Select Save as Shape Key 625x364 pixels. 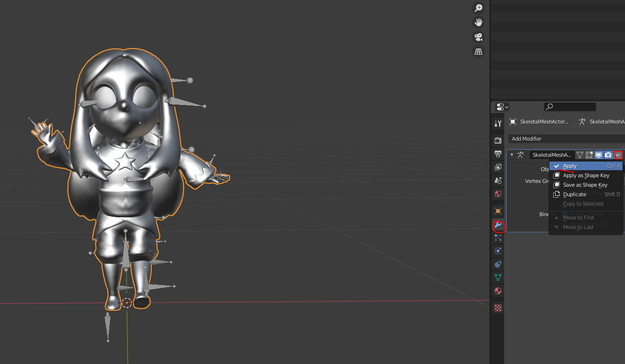[586, 185]
